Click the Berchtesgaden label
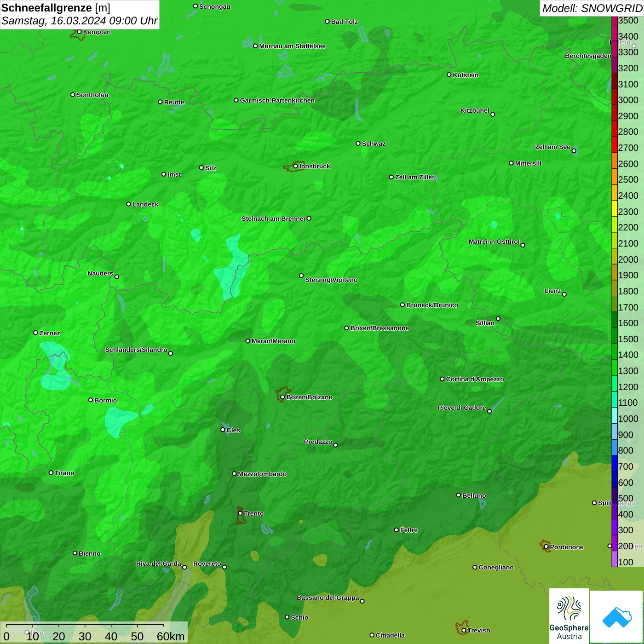The image size is (644, 644). click(x=588, y=56)
